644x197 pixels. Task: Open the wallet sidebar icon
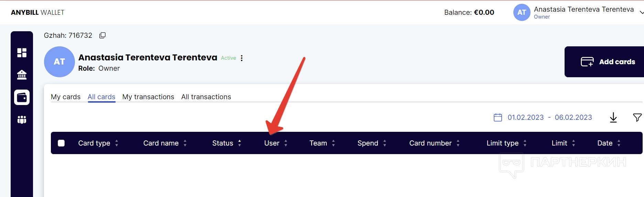tap(22, 97)
